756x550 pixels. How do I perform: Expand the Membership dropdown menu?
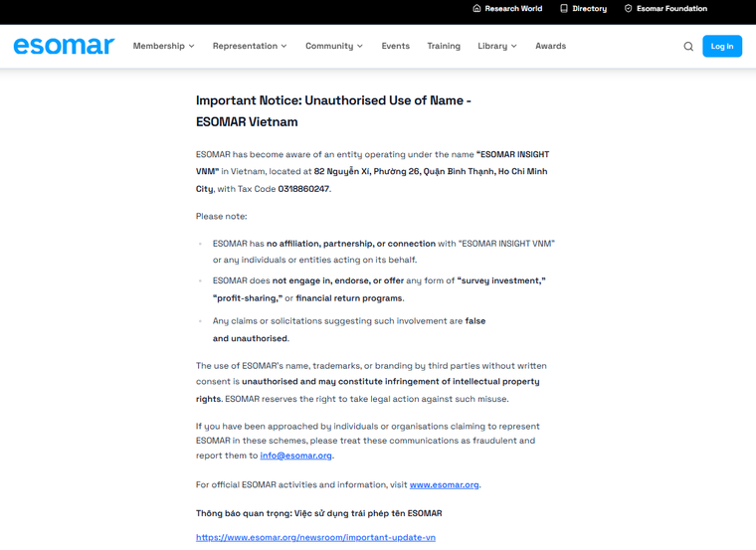click(x=163, y=46)
